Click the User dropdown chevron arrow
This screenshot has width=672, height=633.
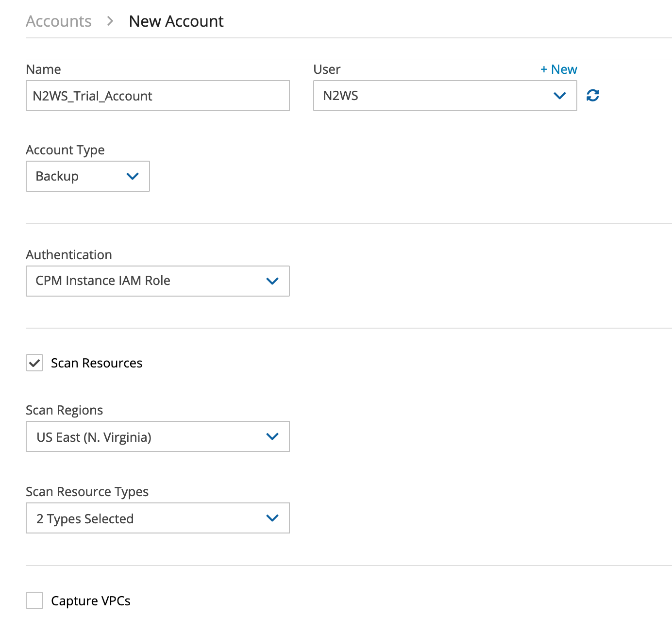tap(559, 96)
